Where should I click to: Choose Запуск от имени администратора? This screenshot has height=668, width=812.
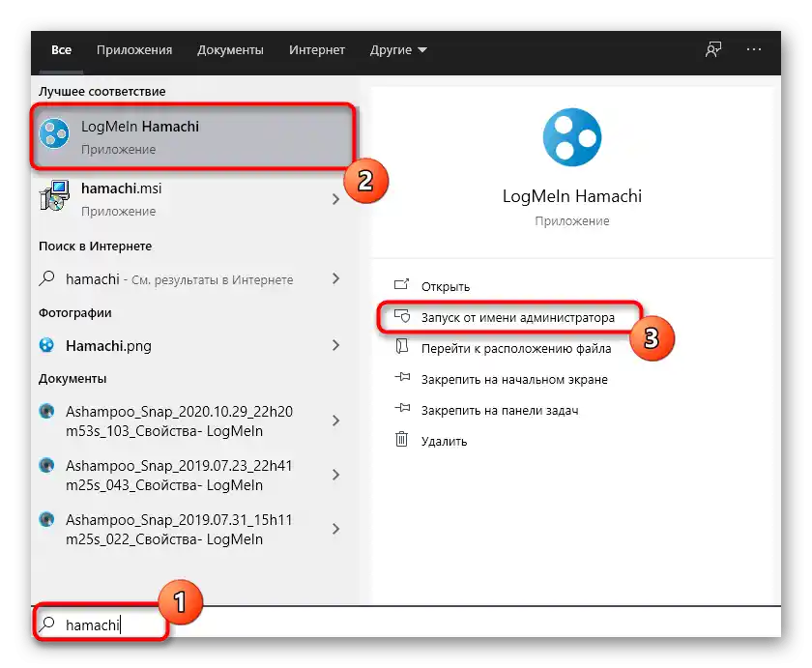(517, 317)
